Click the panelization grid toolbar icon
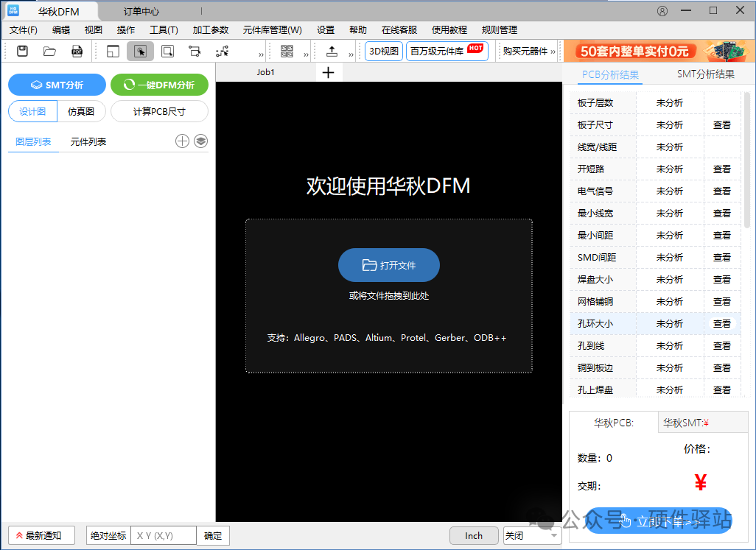 click(x=287, y=51)
